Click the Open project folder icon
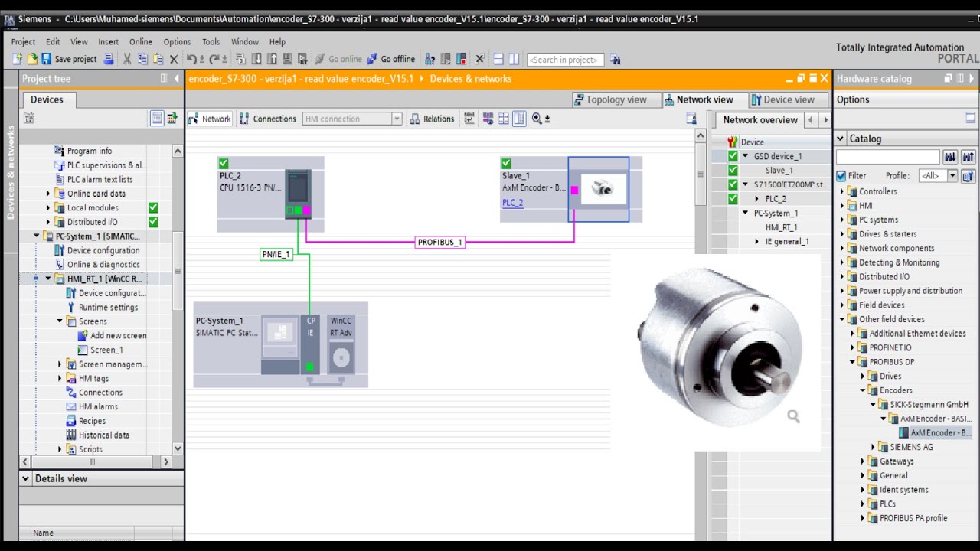 pyautogui.click(x=32, y=59)
